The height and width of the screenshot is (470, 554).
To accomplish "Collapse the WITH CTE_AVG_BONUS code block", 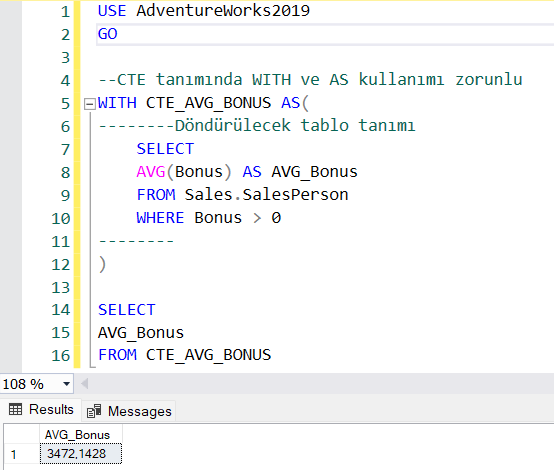I will pyautogui.click(x=90, y=104).
